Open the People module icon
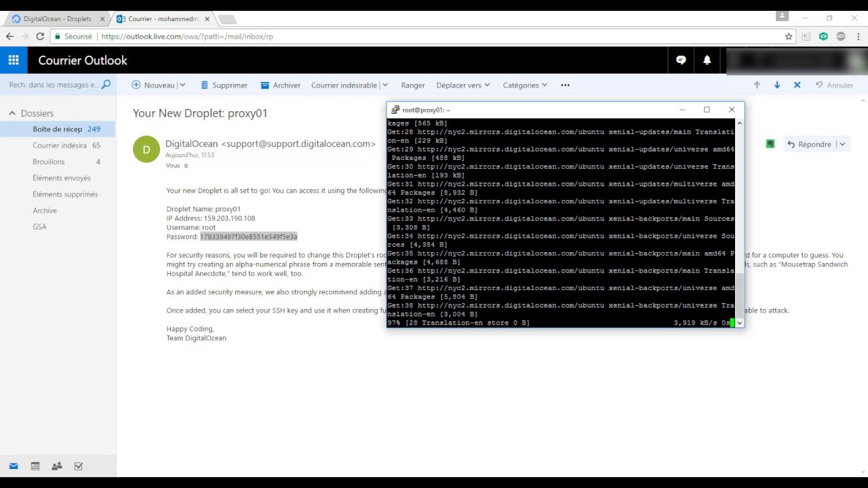The image size is (868, 488). [x=57, y=466]
